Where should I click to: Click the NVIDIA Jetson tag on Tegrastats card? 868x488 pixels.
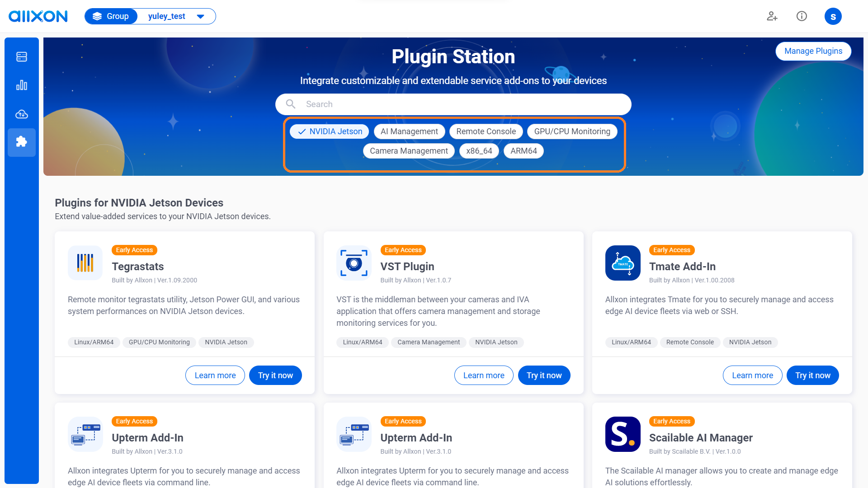pyautogui.click(x=226, y=342)
